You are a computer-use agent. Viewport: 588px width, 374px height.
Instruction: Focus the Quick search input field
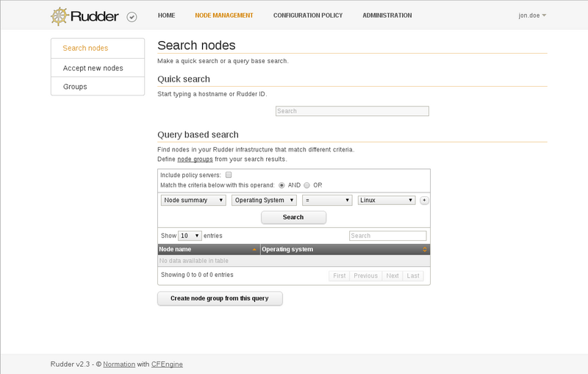point(352,111)
